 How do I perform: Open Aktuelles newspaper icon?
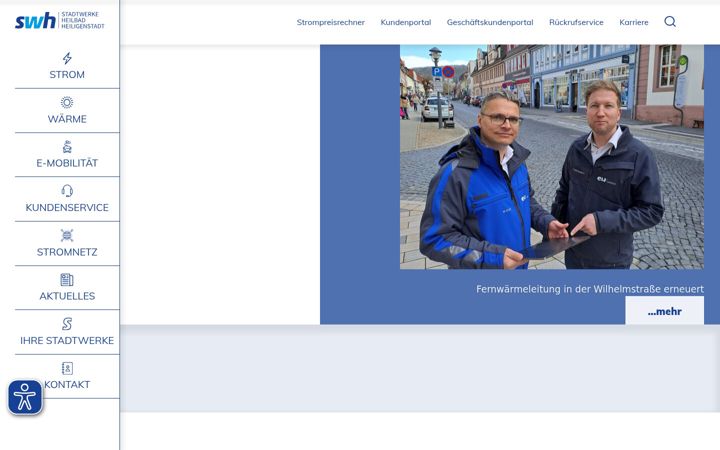tap(67, 280)
